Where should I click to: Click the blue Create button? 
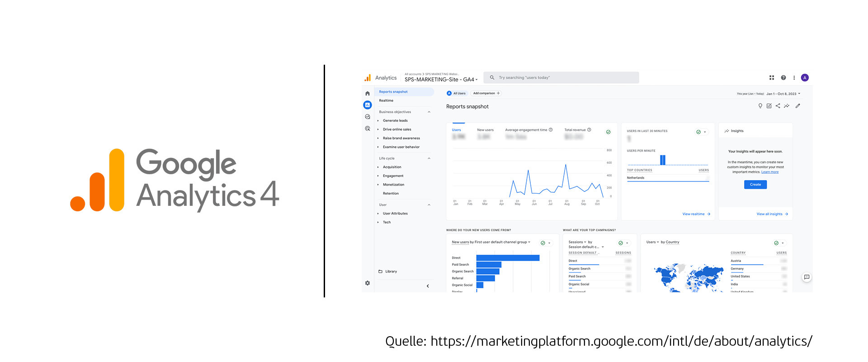(755, 185)
